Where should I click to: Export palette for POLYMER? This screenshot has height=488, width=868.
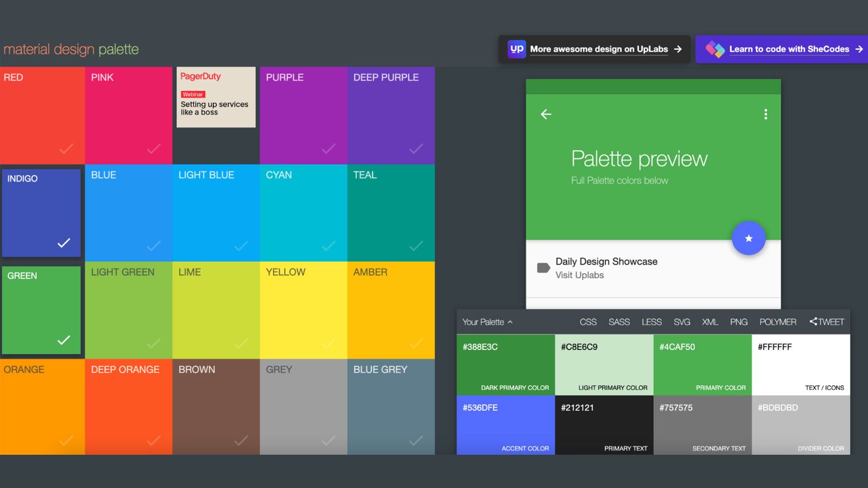pos(778,322)
